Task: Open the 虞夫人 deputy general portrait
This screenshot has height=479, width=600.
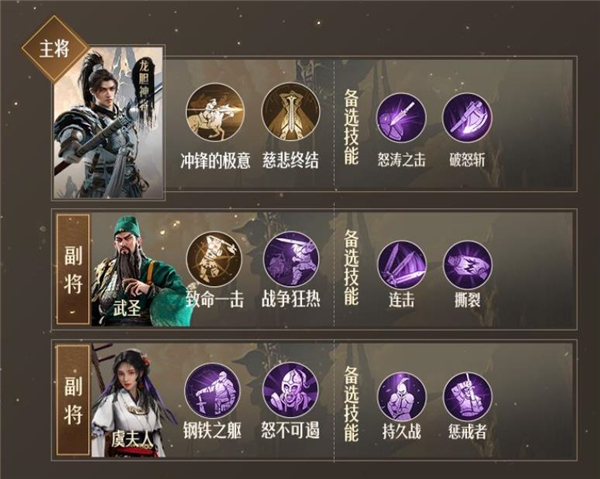Action: pos(132,401)
